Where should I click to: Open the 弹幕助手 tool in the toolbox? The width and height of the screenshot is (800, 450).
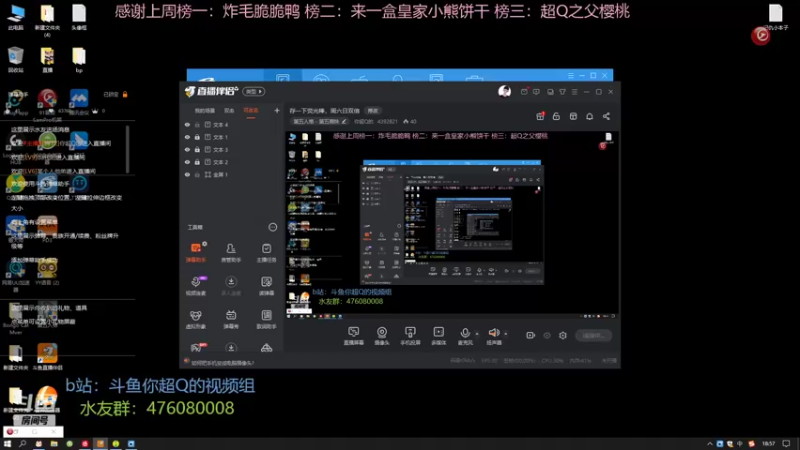click(x=196, y=252)
